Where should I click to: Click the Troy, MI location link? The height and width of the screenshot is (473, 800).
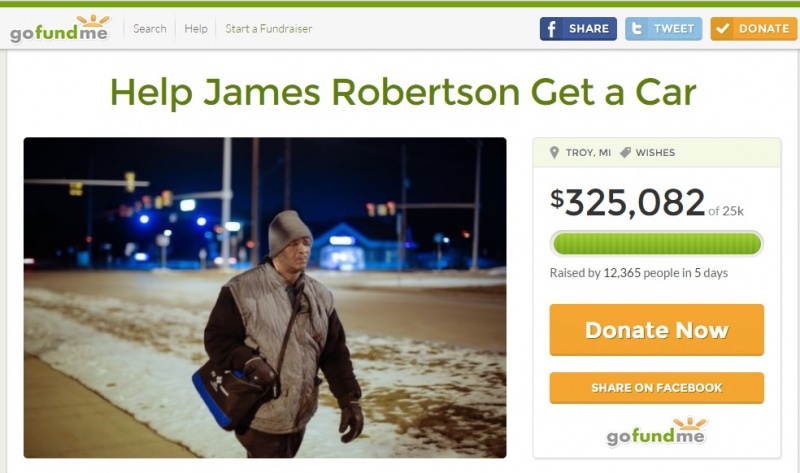[588, 153]
